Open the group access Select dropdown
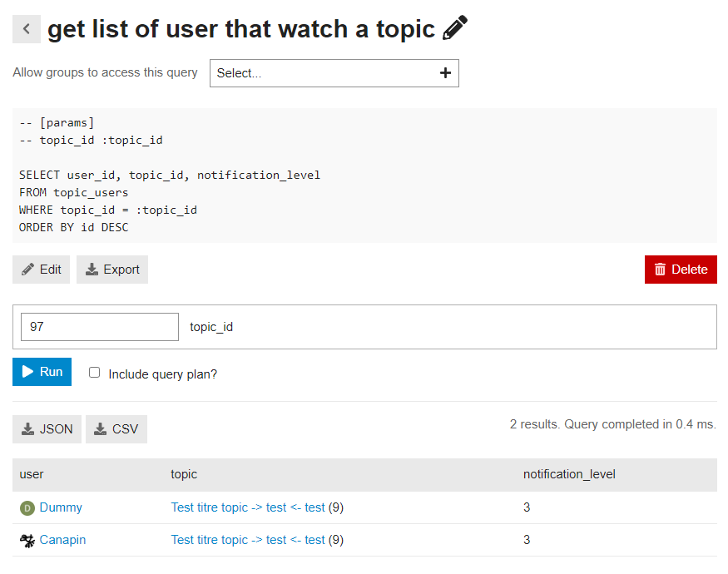Image resolution: width=728 pixels, height=574 pixels. click(x=334, y=73)
